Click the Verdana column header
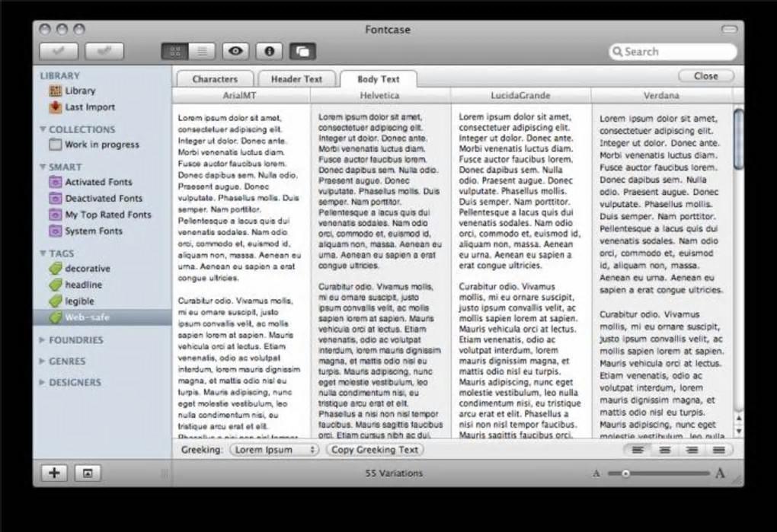The width and height of the screenshot is (777, 532). [661, 95]
